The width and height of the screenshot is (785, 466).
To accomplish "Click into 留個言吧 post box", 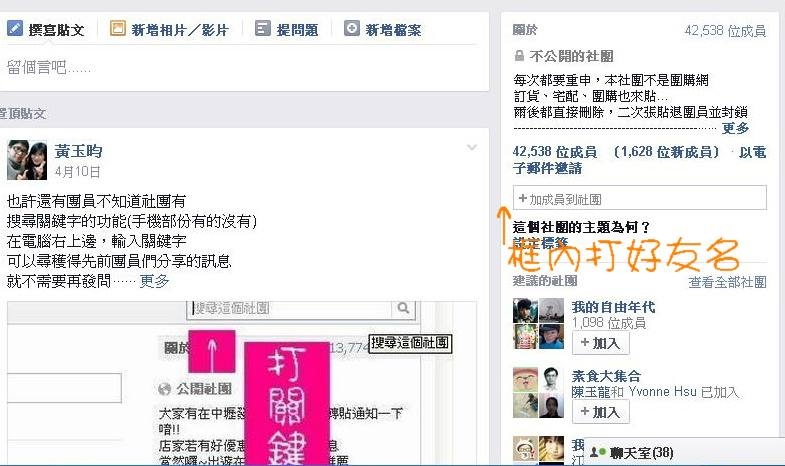I will 243,67.
